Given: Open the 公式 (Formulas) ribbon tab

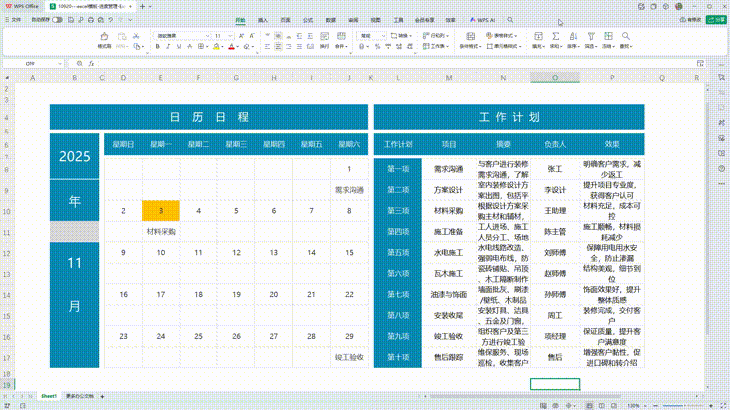Looking at the screenshot, I should [x=307, y=19].
